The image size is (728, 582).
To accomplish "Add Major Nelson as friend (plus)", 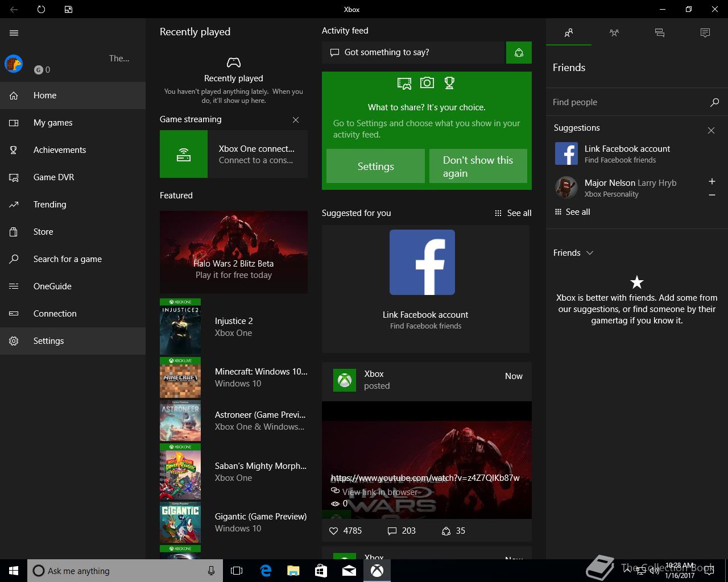I will 712,181.
